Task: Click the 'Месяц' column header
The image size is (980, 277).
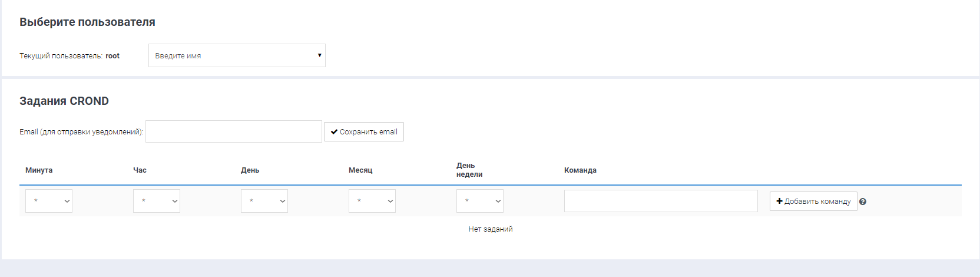Action: click(x=360, y=170)
